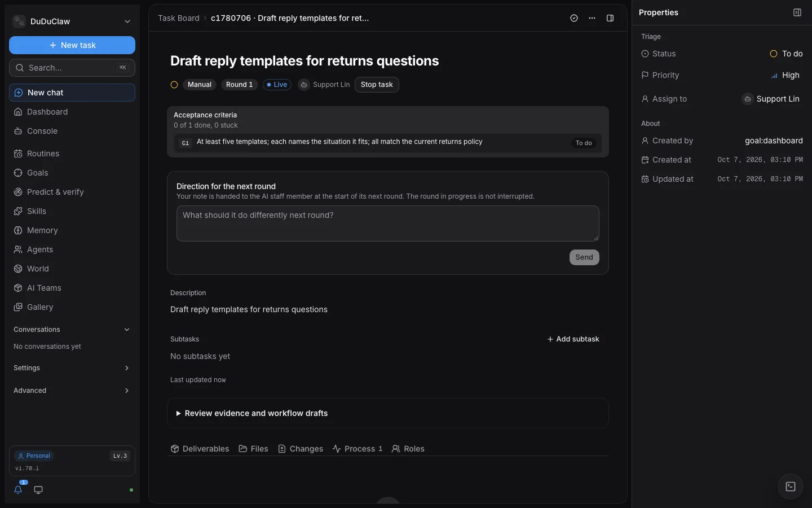This screenshot has width=812, height=508.
Task: Click the Stop task button
Action: point(377,85)
